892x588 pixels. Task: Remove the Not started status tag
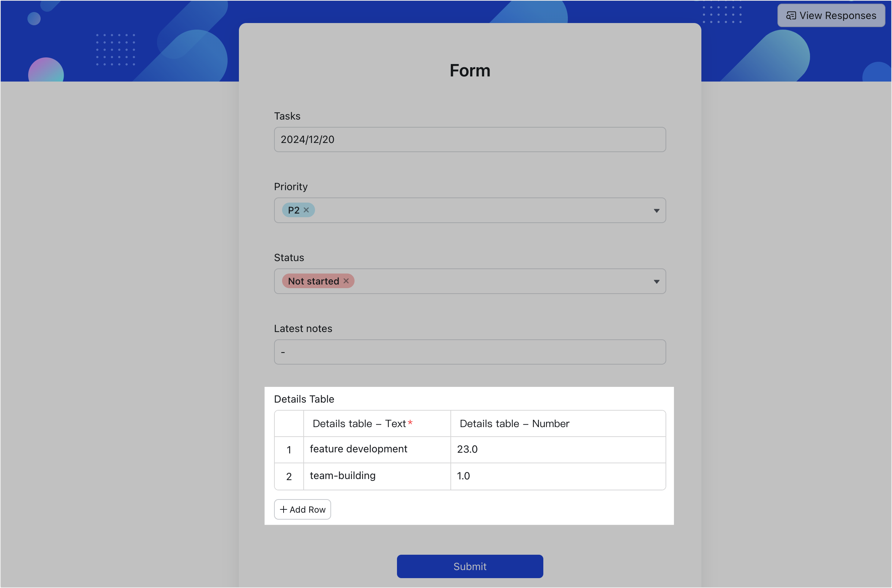(346, 281)
